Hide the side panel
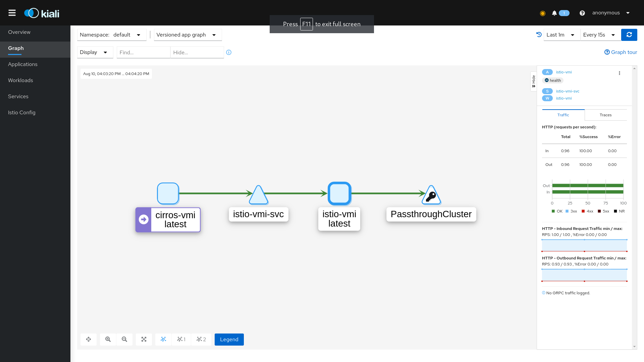The height and width of the screenshot is (362, 644). click(533, 81)
